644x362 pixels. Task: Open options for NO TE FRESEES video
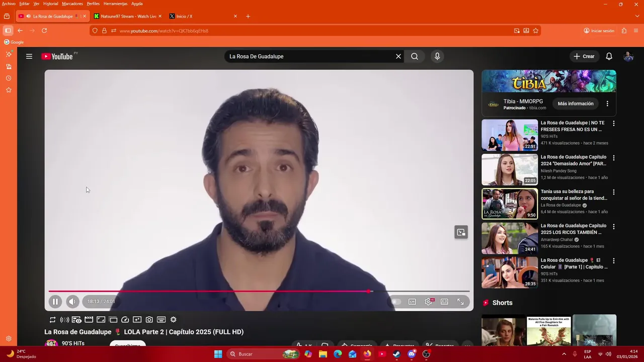click(x=613, y=123)
